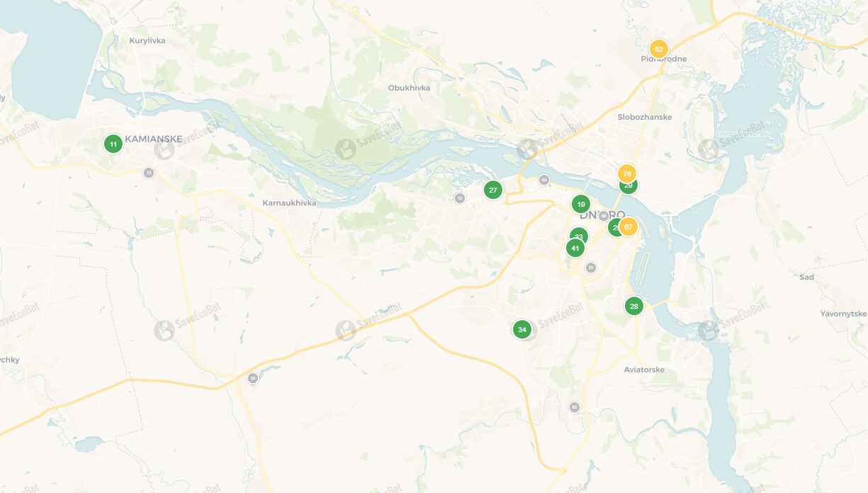Click the green 41 air quality marker
Viewport: 868px width, 493px height.
(575, 248)
